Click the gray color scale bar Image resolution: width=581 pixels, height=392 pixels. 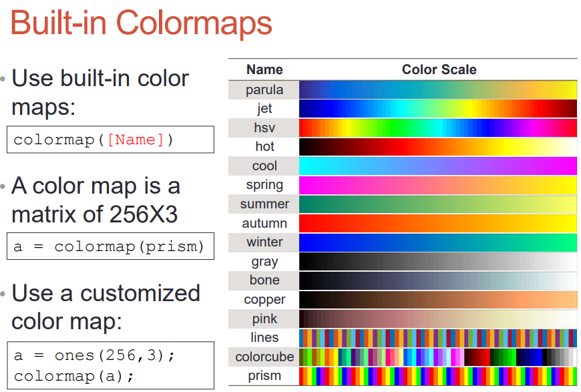pyautogui.click(x=438, y=262)
